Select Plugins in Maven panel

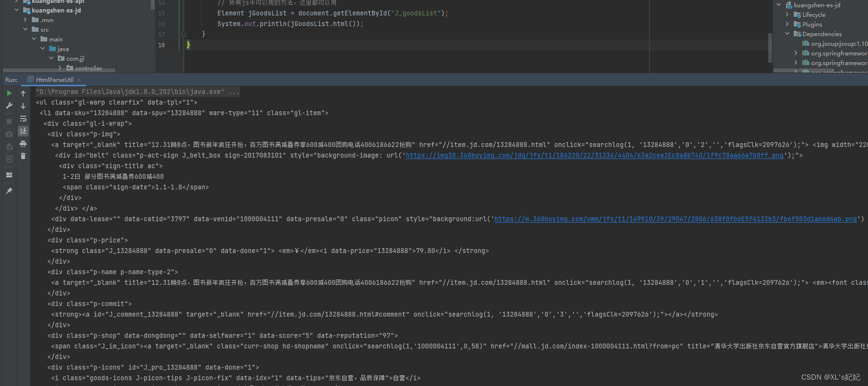[x=812, y=25]
